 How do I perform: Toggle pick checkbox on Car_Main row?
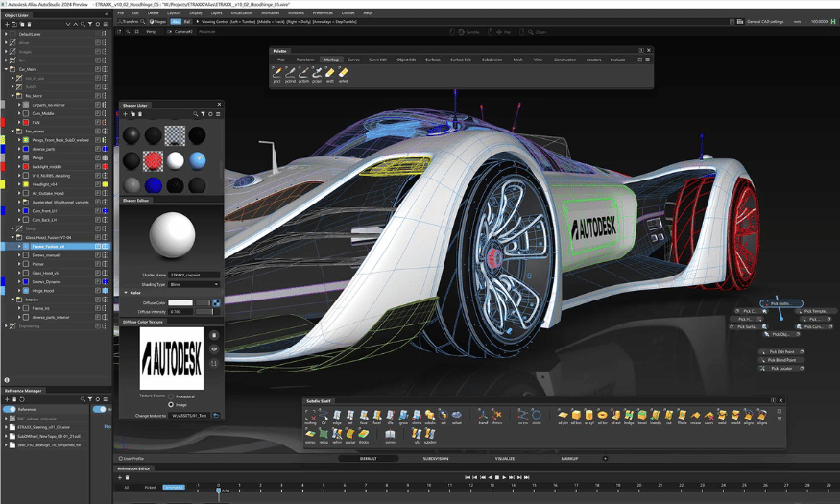click(x=98, y=69)
